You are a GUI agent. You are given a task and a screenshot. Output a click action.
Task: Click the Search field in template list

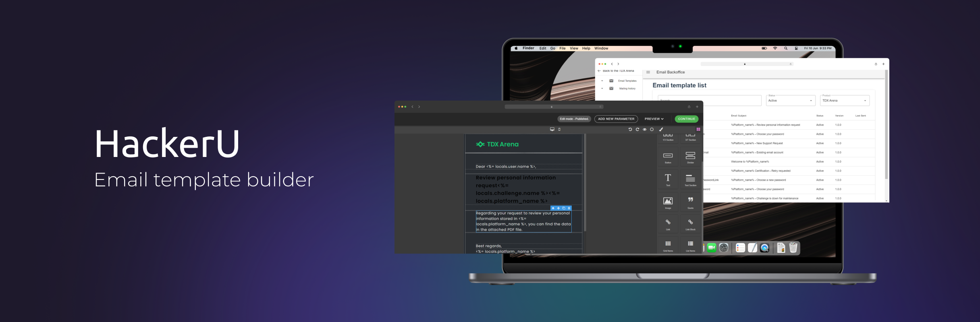pos(710,100)
